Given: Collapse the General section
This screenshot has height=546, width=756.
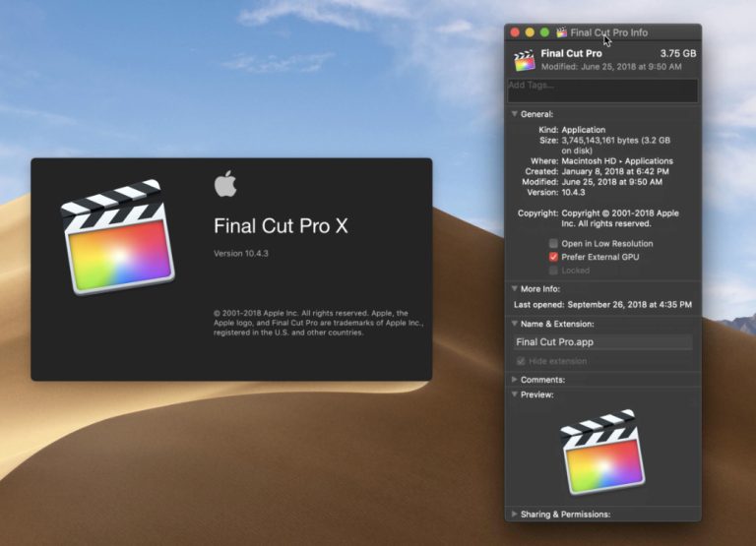Looking at the screenshot, I should (x=514, y=115).
